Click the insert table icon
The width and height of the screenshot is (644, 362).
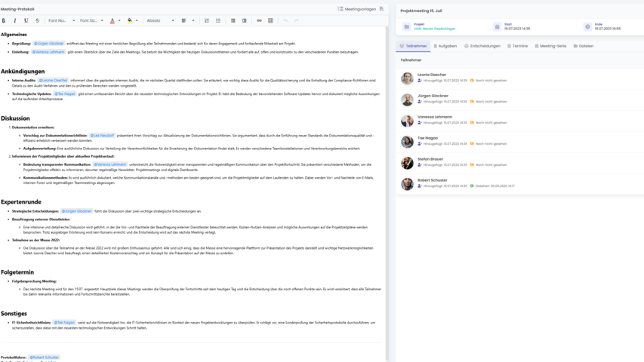tap(271, 20)
